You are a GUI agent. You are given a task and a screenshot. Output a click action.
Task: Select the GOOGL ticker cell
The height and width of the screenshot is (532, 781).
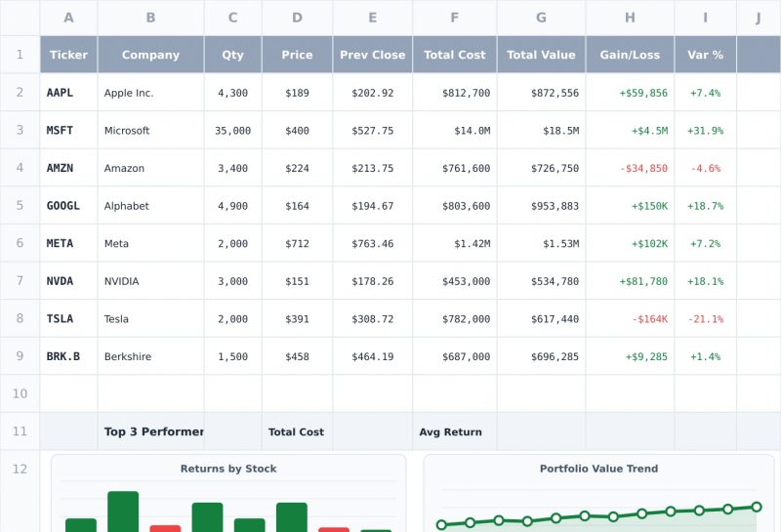coord(68,206)
